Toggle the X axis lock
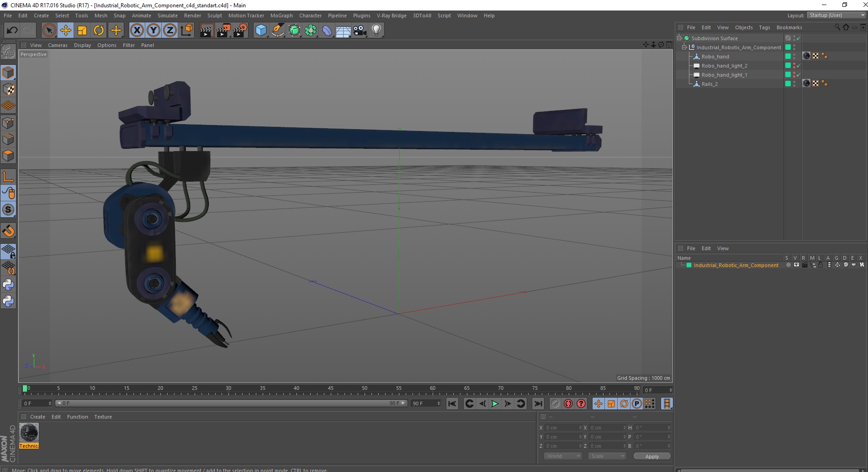The width and height of the screenshot is (868, 472). pos(137,31)
